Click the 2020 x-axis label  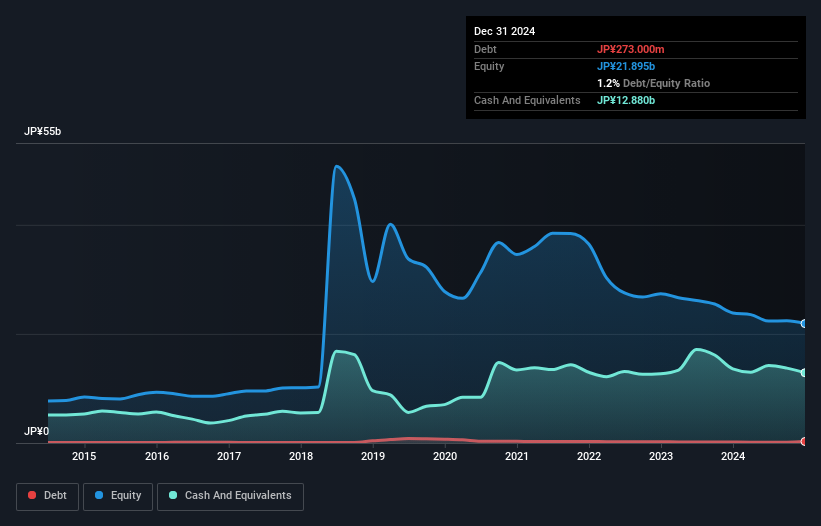point(445,456)
